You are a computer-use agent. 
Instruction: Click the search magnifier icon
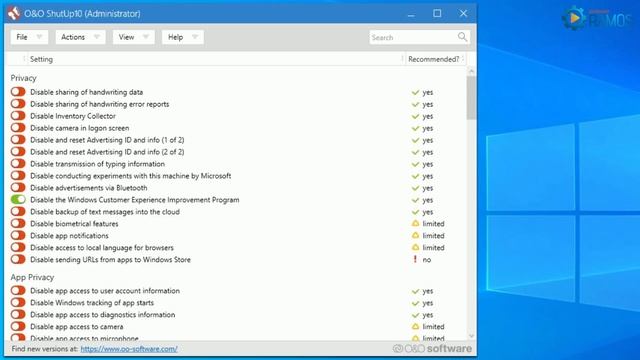(462, 37)
